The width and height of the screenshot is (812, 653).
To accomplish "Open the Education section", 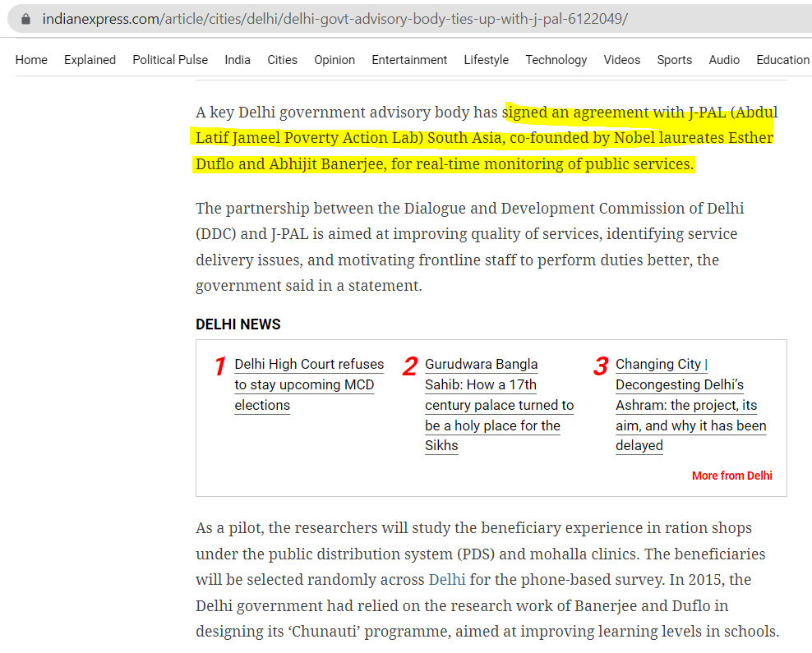I will [x=782, y=60].
